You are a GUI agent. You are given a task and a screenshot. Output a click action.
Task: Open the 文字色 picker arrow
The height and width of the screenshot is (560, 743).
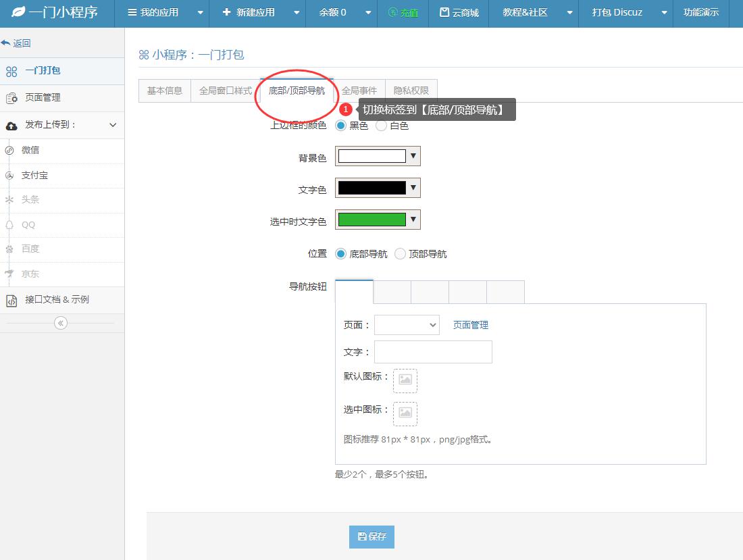tap(413, 188)
